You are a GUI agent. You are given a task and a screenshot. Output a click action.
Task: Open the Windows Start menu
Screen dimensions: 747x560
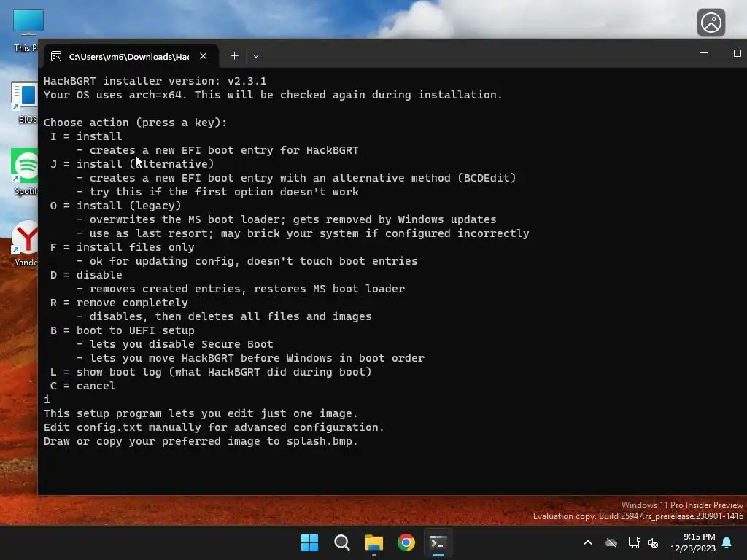point(309,542)
